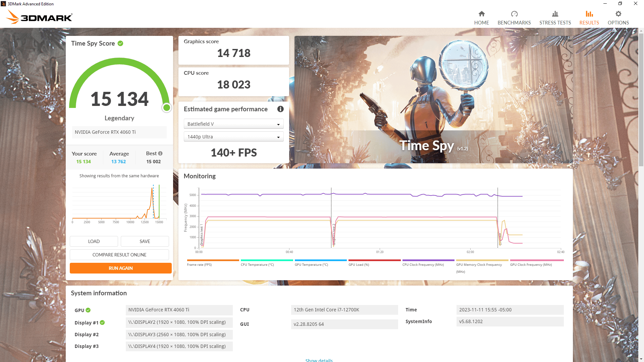
Task: Click the Time Spy benchmark thumbnail image
Action: click(434, 100)
